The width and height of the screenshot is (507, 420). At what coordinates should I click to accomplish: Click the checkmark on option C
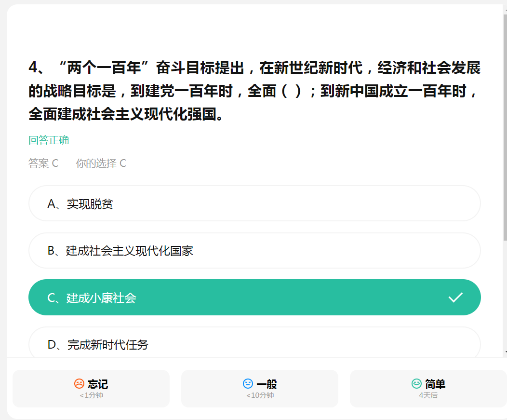tap(455, 298)
